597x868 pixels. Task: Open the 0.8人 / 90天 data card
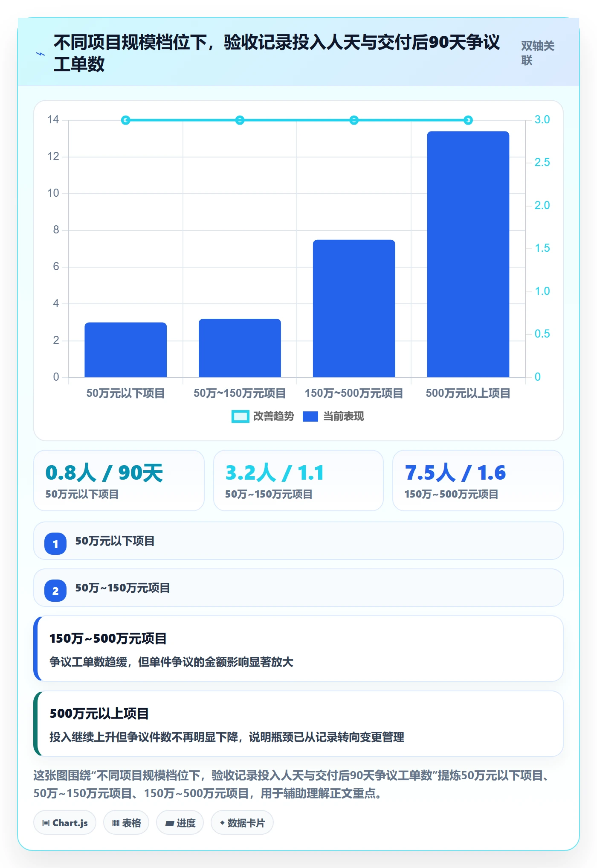click(119, 481)
